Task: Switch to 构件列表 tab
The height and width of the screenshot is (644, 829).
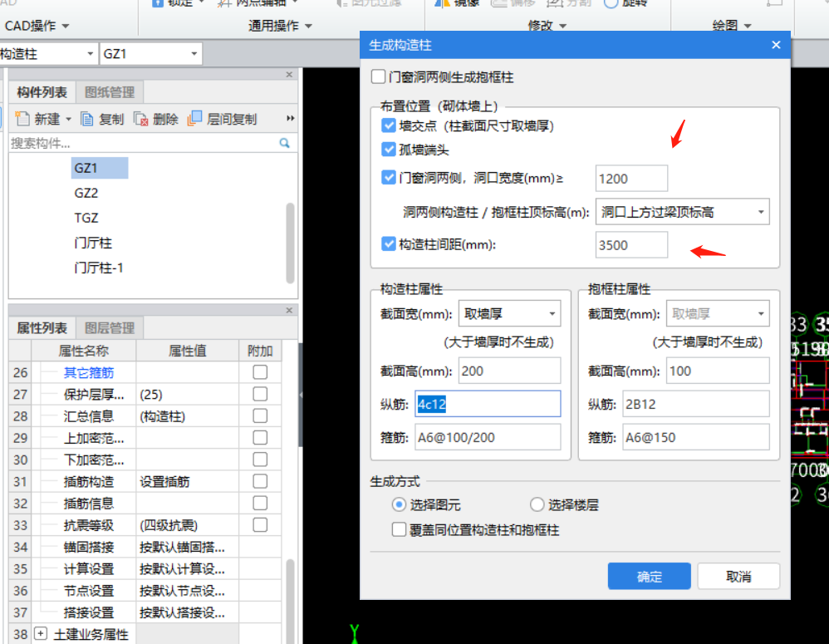Action: [42, 92]
